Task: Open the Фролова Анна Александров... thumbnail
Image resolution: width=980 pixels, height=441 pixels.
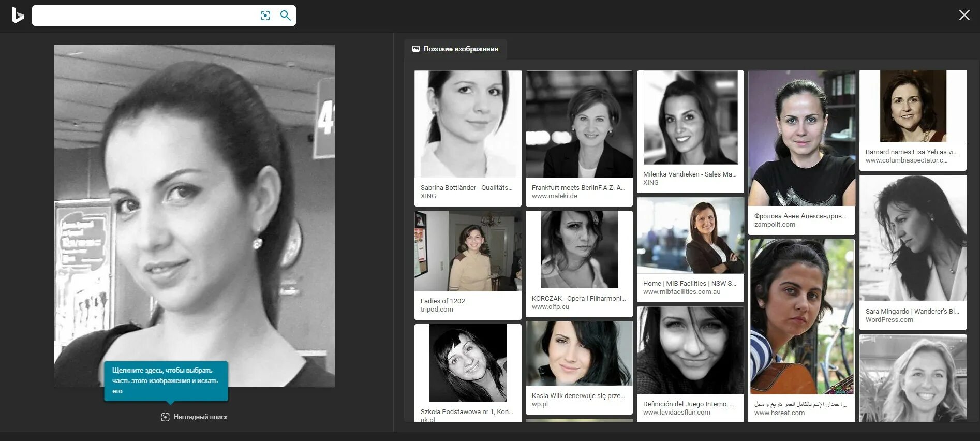Action: 801,138
